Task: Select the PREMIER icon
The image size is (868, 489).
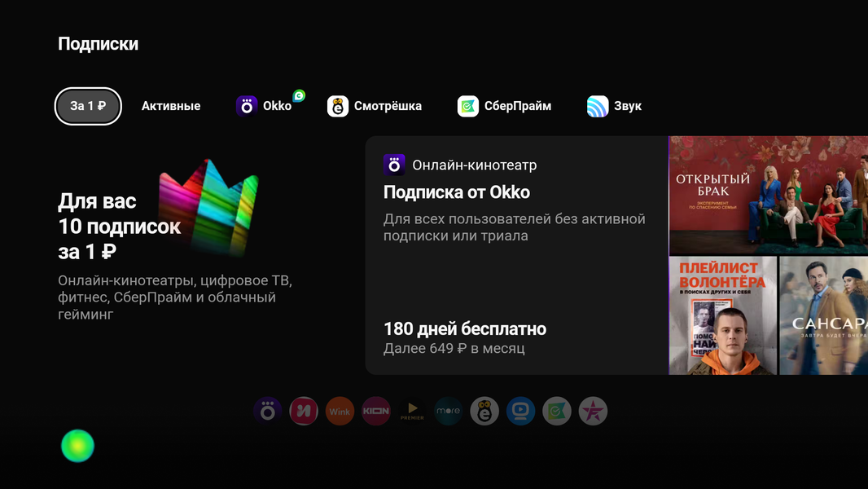Action: (x=412, y=411)
